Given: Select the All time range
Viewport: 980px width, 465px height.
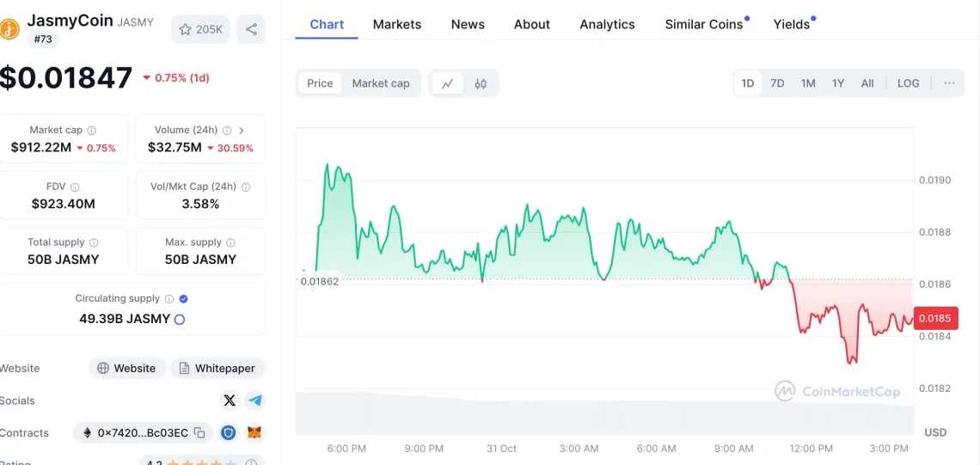Looking at the screenshot, I should [x=867, y=83].
